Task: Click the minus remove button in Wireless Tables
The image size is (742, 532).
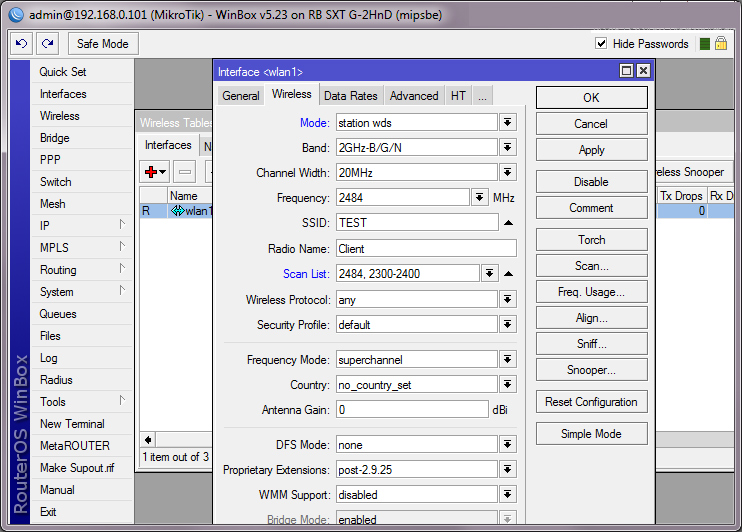Action: click(185, 172)
